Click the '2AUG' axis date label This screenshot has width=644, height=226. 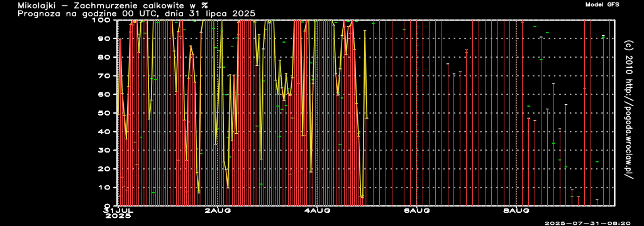tap(218, 211)
